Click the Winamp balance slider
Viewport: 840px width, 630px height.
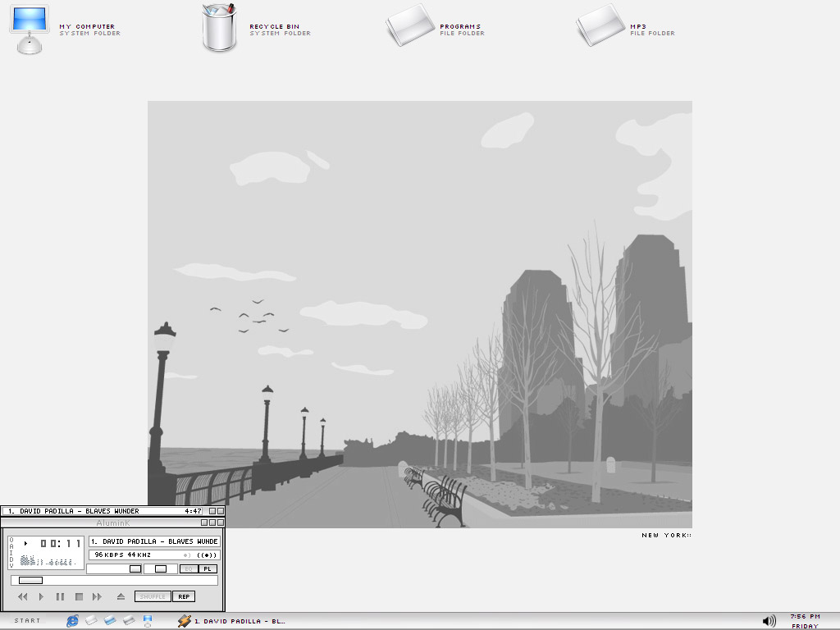(161, 569)
